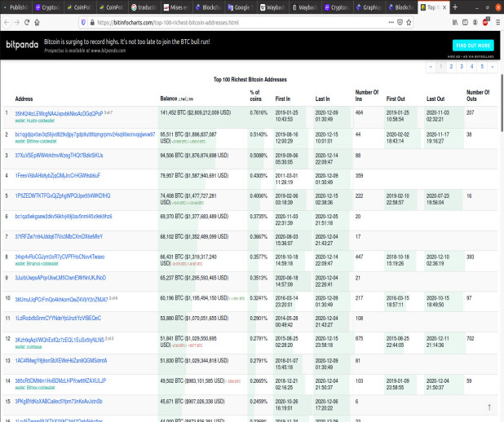This screenshot has width=504, height=422.
Task: Go to the browser home page icon
Action: [x=38, y=23]
